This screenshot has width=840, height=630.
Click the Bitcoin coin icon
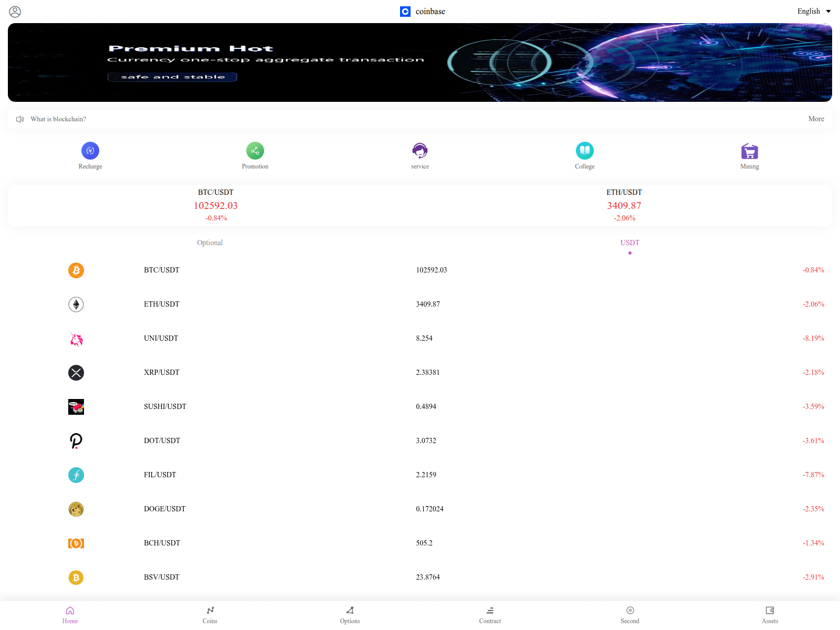[76, 270]
